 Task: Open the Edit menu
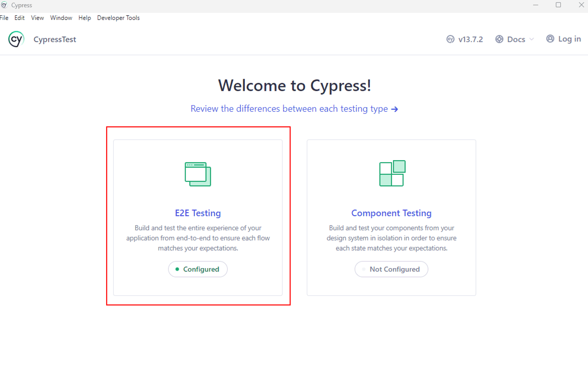(19, 18)
